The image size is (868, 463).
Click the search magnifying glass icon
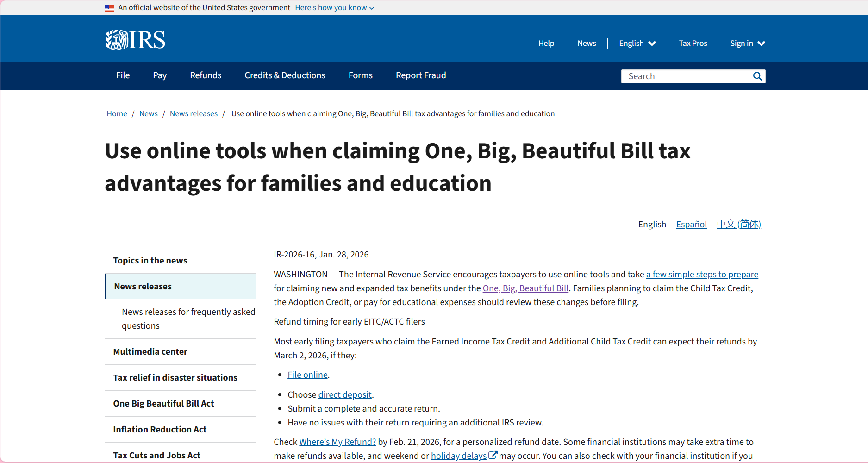point(757,76)
